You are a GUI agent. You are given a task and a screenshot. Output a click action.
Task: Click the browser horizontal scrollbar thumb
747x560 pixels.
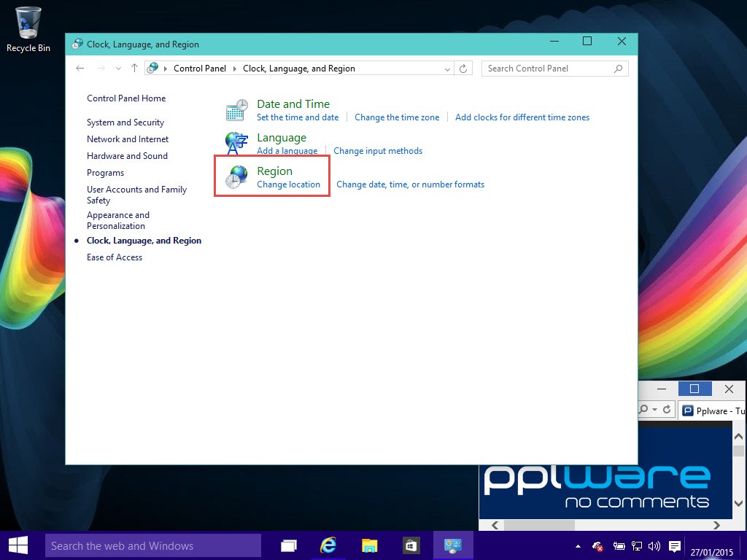point(539,525)
